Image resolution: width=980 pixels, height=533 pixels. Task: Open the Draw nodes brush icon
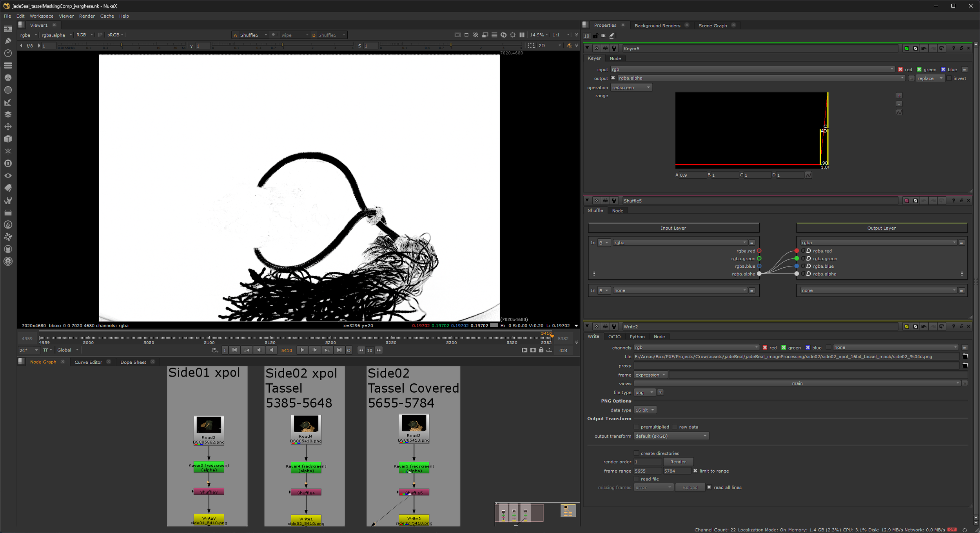click(8, 41)
